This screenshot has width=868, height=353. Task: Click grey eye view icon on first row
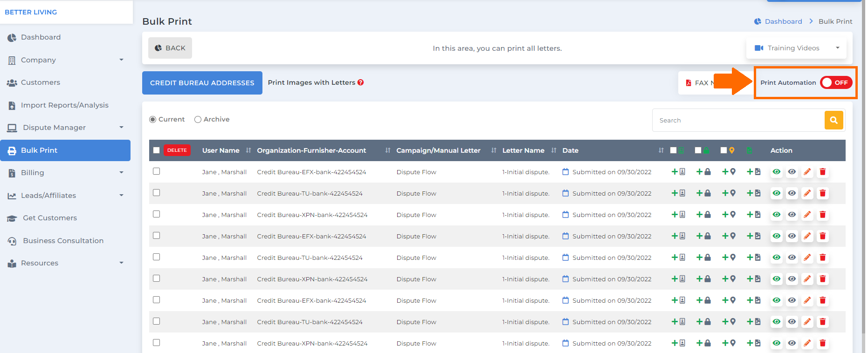click(792, 172)
